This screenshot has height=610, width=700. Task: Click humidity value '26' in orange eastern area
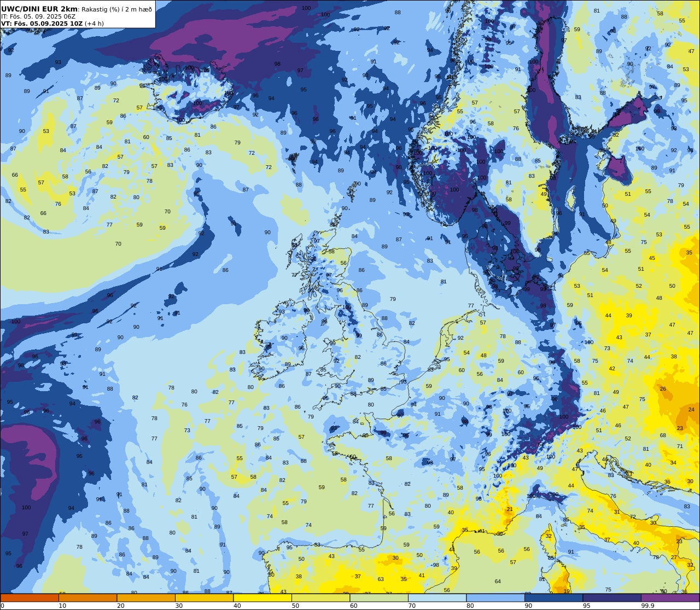(x=663, y=388)
